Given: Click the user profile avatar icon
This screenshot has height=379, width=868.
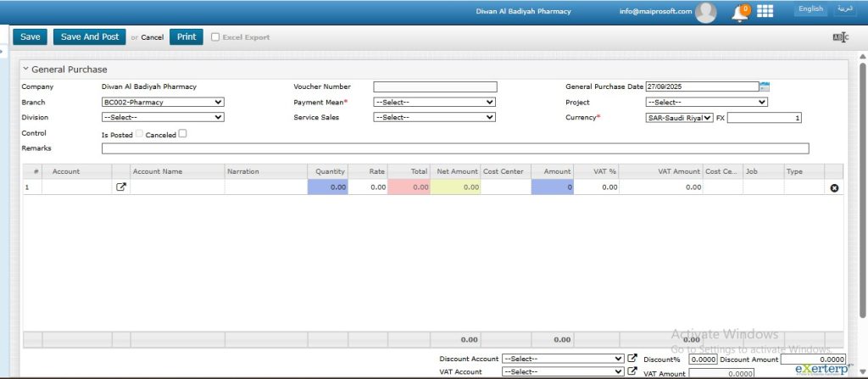Looking at the screenshot, I should [x=705, y=12].
